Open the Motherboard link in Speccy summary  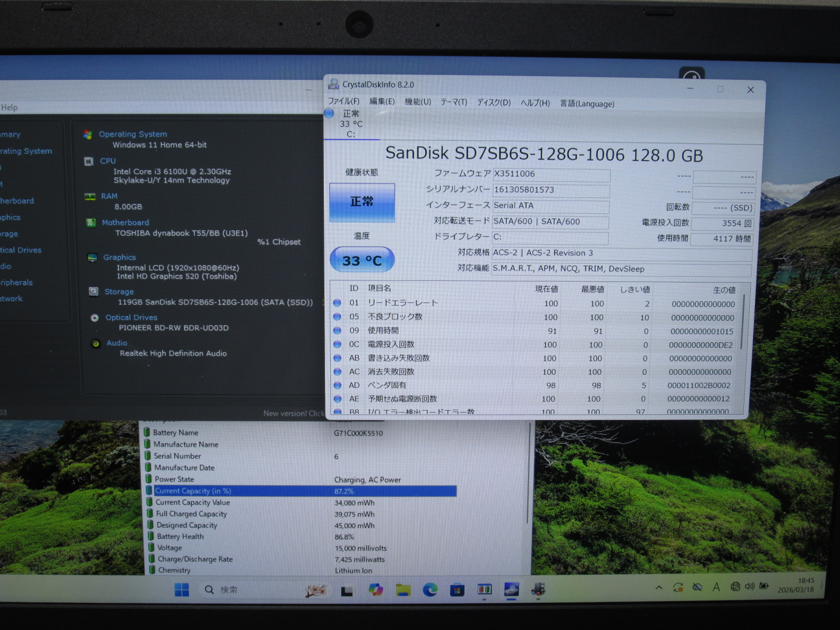click(125, 223)
